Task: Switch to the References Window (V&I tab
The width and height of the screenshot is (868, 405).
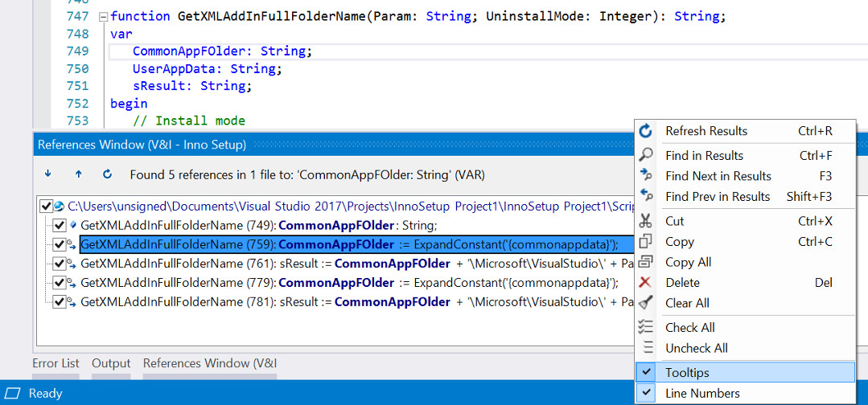Action: point(210,363)
